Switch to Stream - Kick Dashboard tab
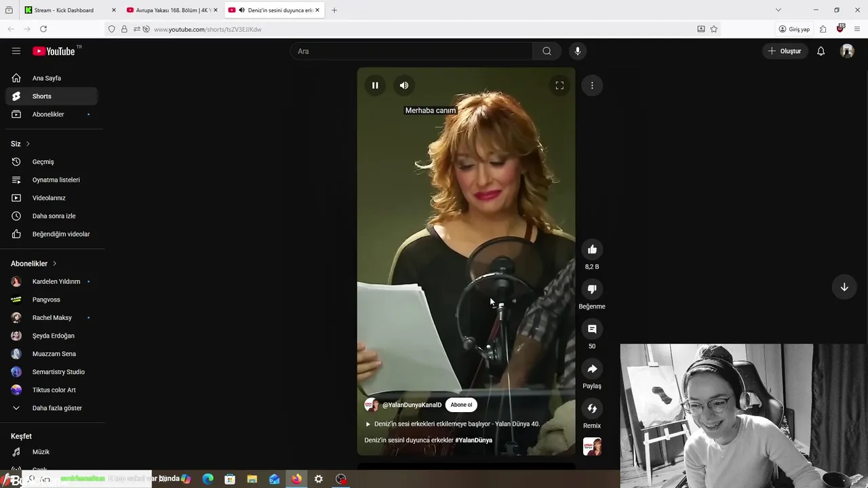The width and height of the screenshot is (868, 488). pyautogui.click(x=64, y=10)
